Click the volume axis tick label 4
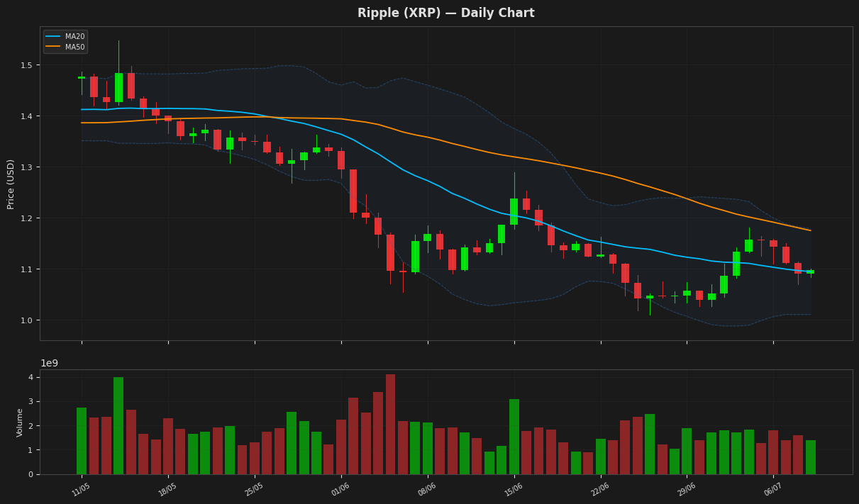The height and width of the screenshot is (504, 859). 31,377
